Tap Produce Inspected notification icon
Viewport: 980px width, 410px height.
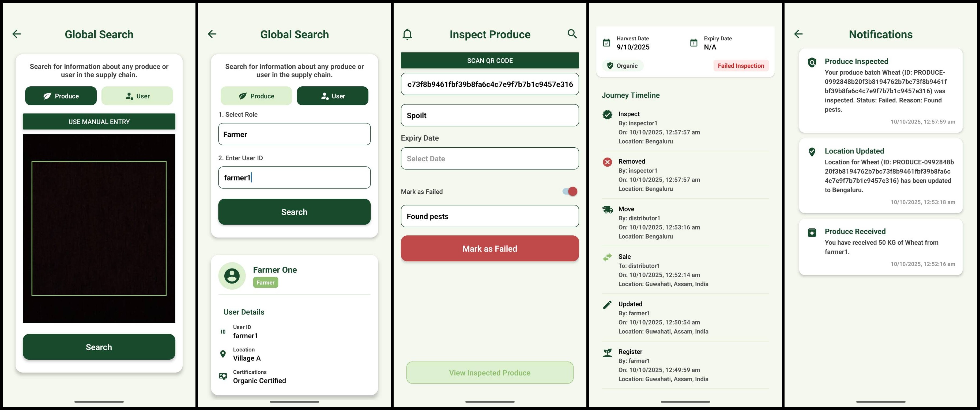pyautogui.click(x=812, y=62)
